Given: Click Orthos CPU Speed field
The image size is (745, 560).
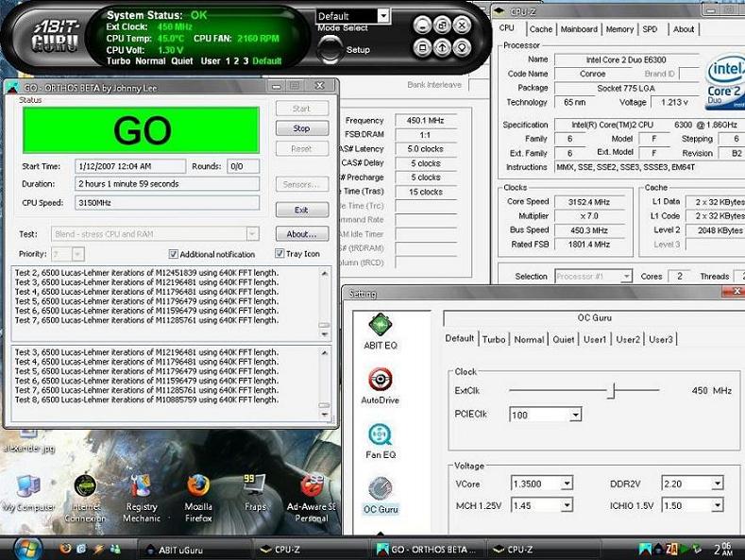Looking at the screenshot, I should [x=167, y=203].
